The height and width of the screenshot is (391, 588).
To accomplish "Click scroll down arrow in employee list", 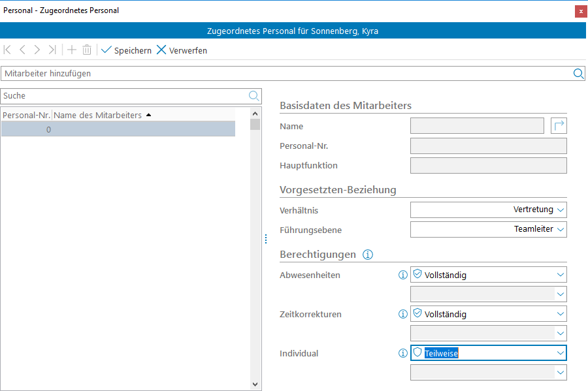I will pyautogui.click(x=255, y=384).
